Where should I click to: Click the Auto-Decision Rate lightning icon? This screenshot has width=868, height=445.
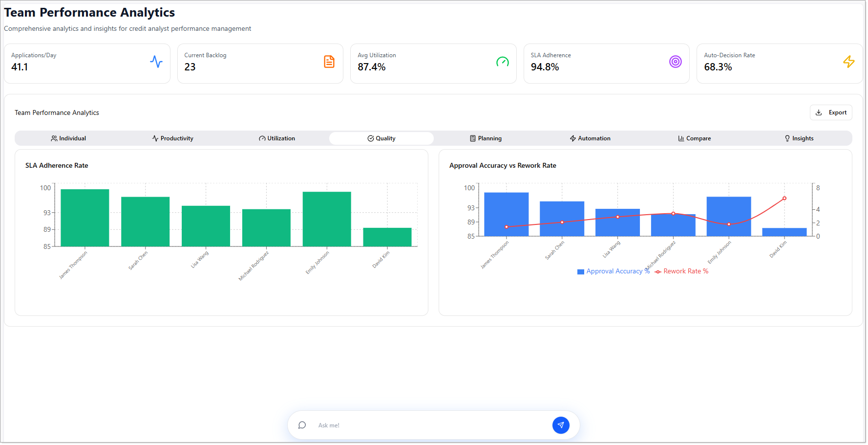(x=848, y=62)
